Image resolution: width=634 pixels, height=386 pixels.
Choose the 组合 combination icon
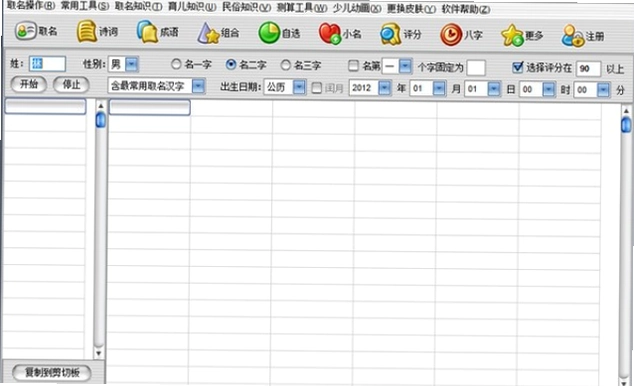[208, 33]
